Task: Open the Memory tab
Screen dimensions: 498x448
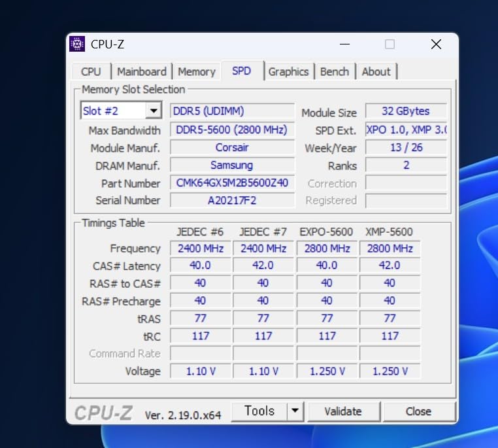Action: click(x=197, y=71)
